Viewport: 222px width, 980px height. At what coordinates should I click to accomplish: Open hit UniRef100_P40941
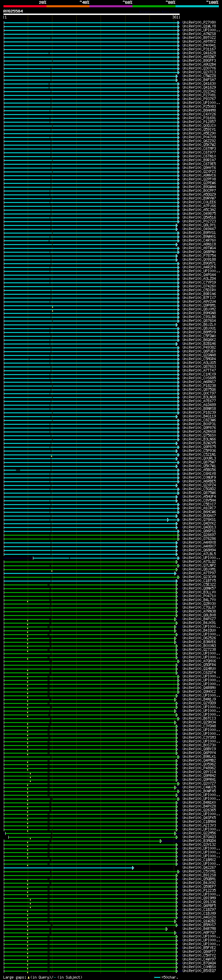tap(199, 45)
